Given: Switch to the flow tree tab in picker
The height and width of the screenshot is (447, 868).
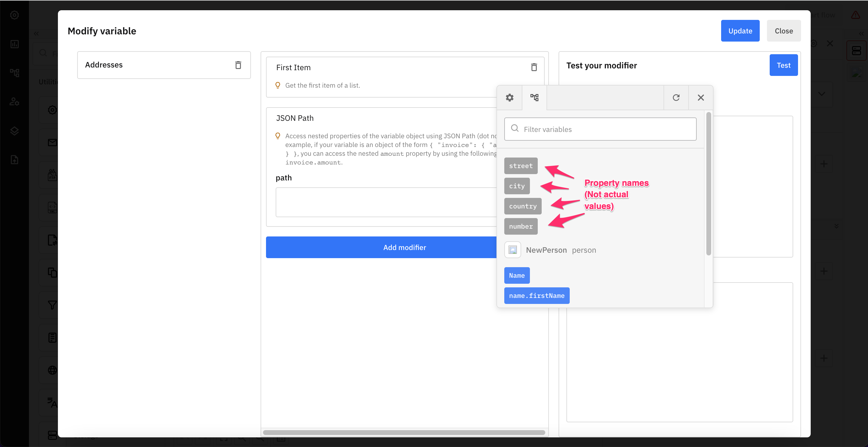Looking at the screenshot, I should (534, 98).
